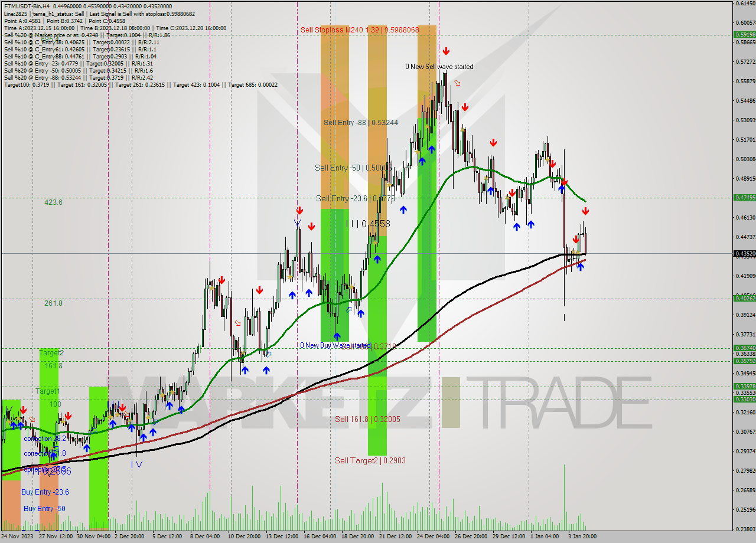Click the green 'Target1' label
The width and height of the screenshot is (756, 543).
coord(47,391)
